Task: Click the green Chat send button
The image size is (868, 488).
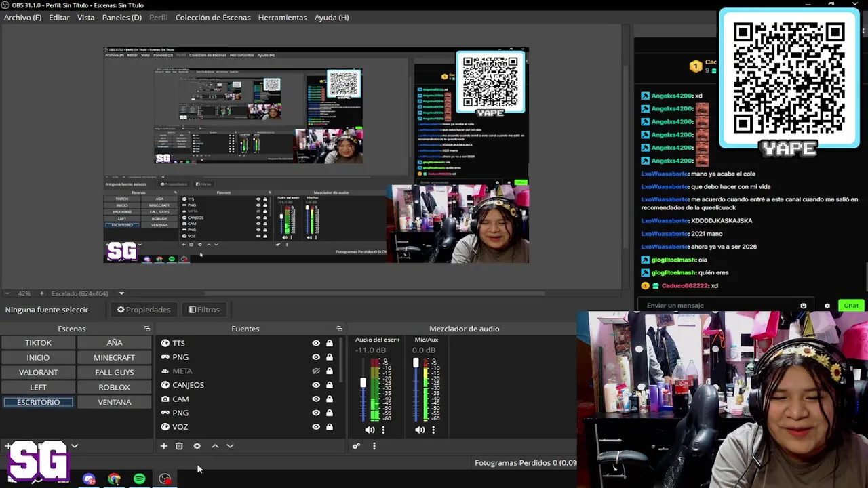Action: click(x=851, y=306)
